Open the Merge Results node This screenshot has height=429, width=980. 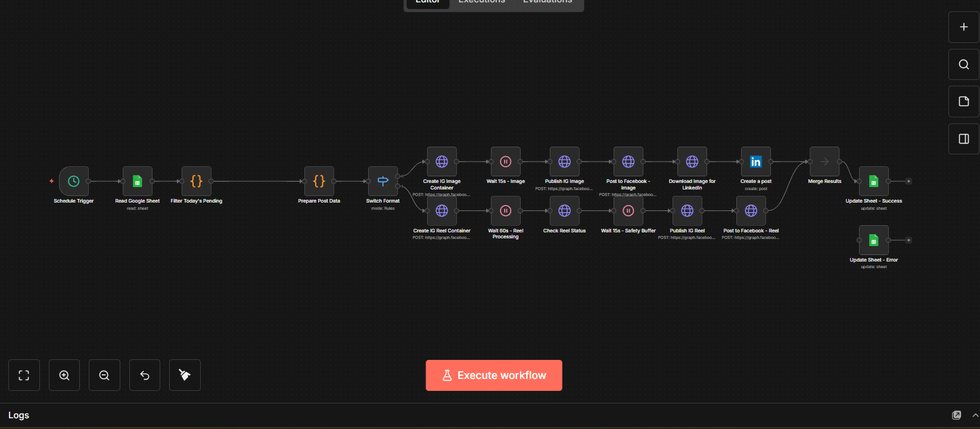pyautogui.click(x=825, y=161)
